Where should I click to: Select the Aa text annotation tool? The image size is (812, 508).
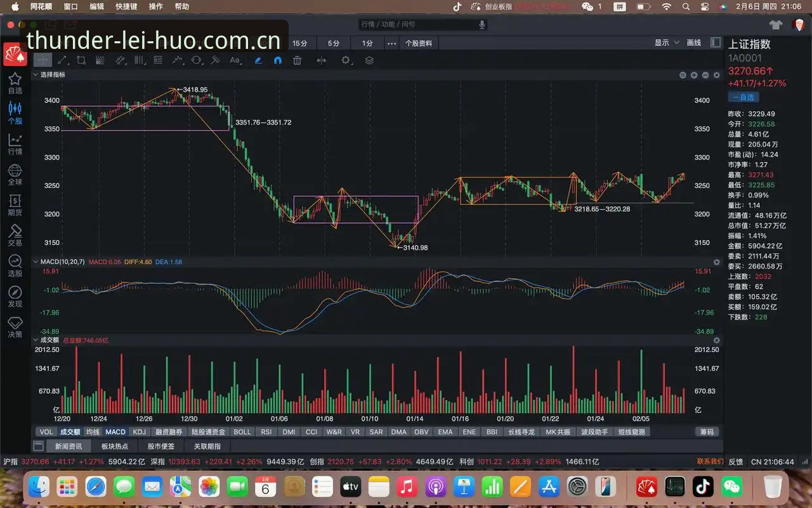(x=235, y=60)
